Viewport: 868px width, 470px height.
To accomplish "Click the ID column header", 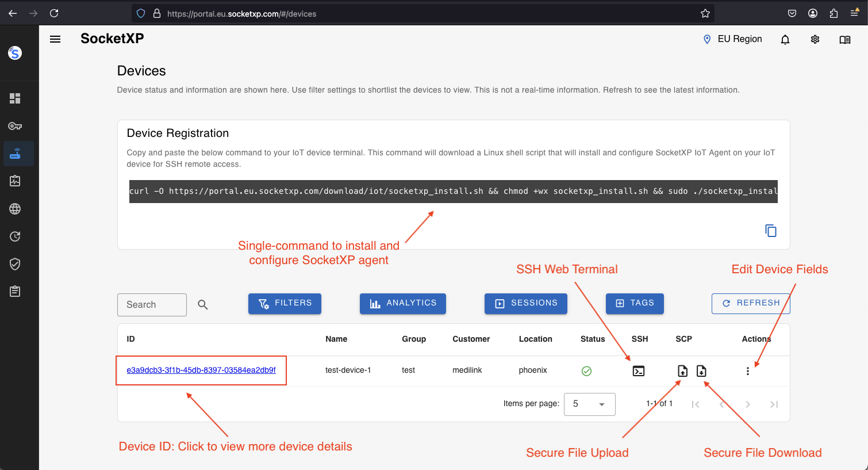I will coord(130,339).
